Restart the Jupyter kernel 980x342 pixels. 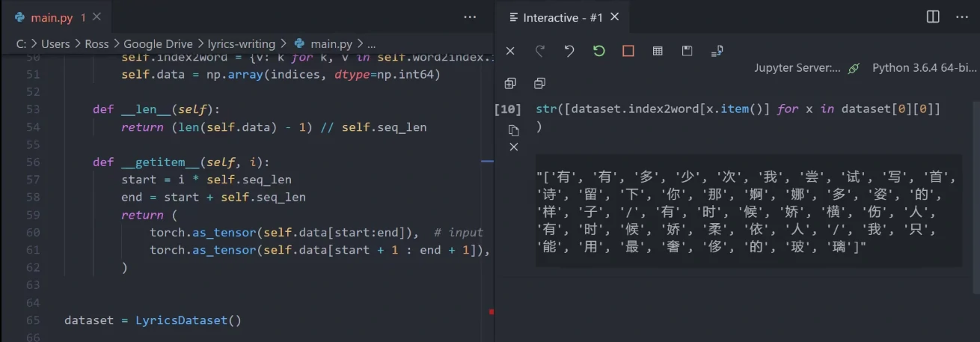click(x=598, y=51)
